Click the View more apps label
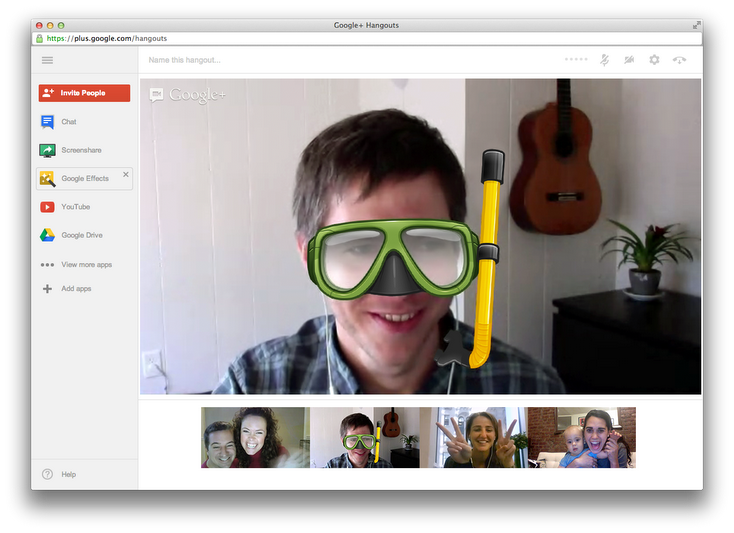734x533 pixels. pos(87,265)
